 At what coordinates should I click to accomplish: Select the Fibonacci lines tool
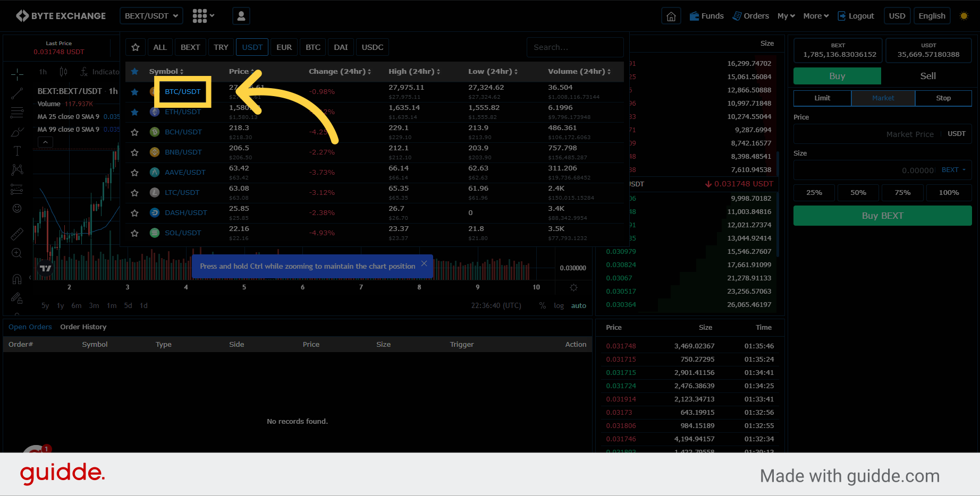17,113
